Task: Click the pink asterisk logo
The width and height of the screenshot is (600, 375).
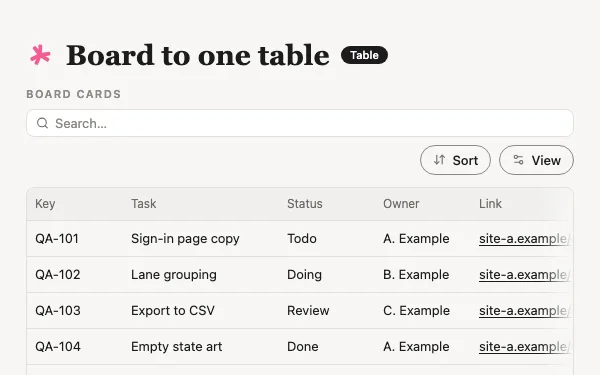Action: click(40, 55)
